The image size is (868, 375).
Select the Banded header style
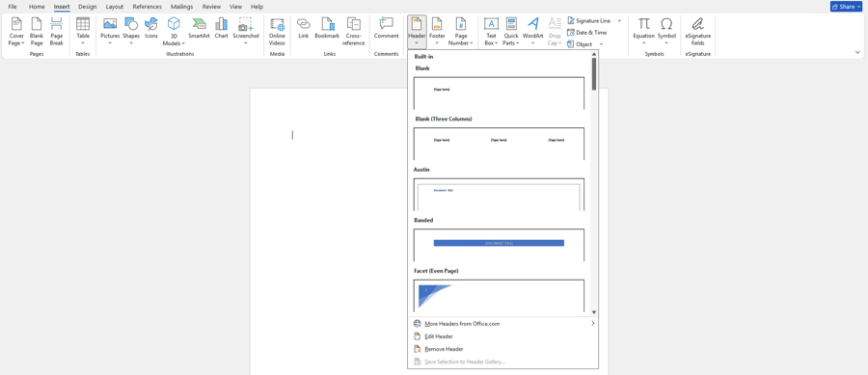499,245
